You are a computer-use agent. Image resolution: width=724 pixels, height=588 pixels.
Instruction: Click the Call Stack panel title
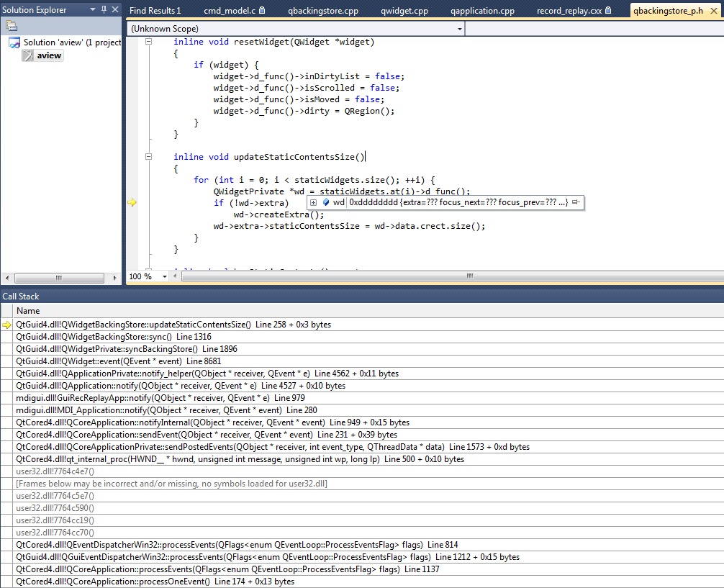point(21,297)
